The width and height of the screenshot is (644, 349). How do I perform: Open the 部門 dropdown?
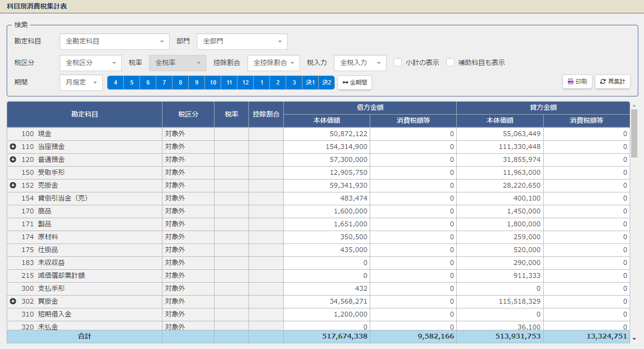click(x=242, y=42)
